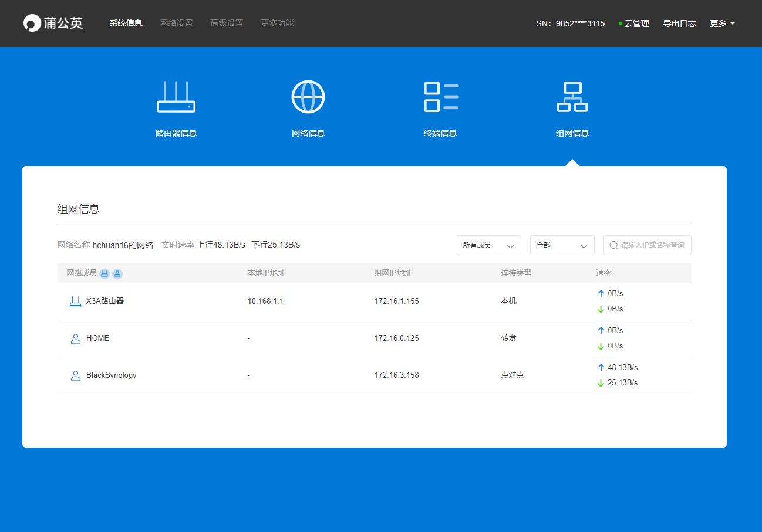Viewport: 762px width, 532px height.
Task: Open the 所有成员 dropdown
Action: click(488, 245)
